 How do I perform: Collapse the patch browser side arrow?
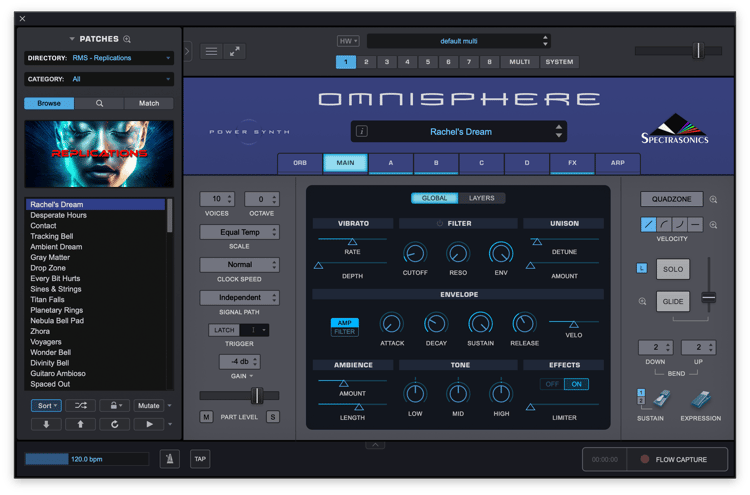187,51
